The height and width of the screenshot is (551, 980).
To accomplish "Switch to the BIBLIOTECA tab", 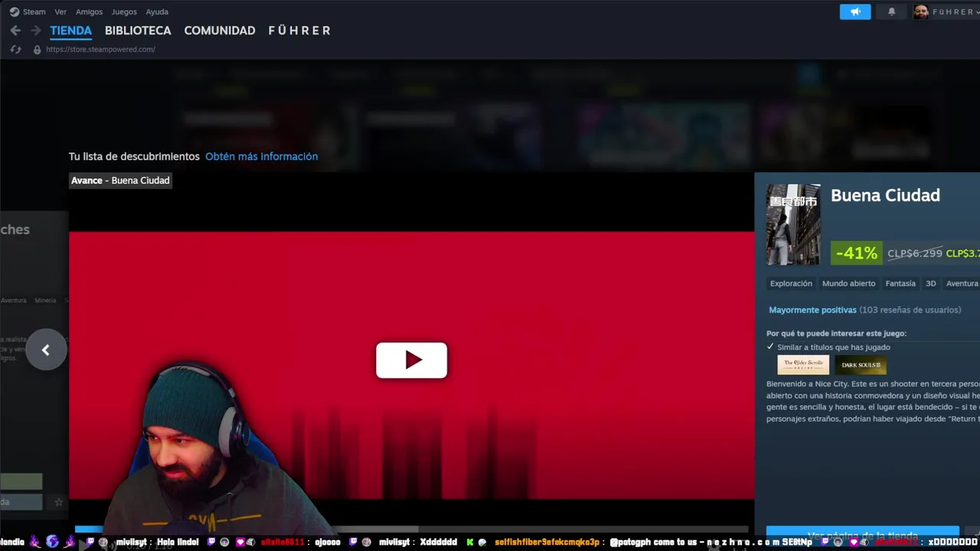I will click(138, 31).
